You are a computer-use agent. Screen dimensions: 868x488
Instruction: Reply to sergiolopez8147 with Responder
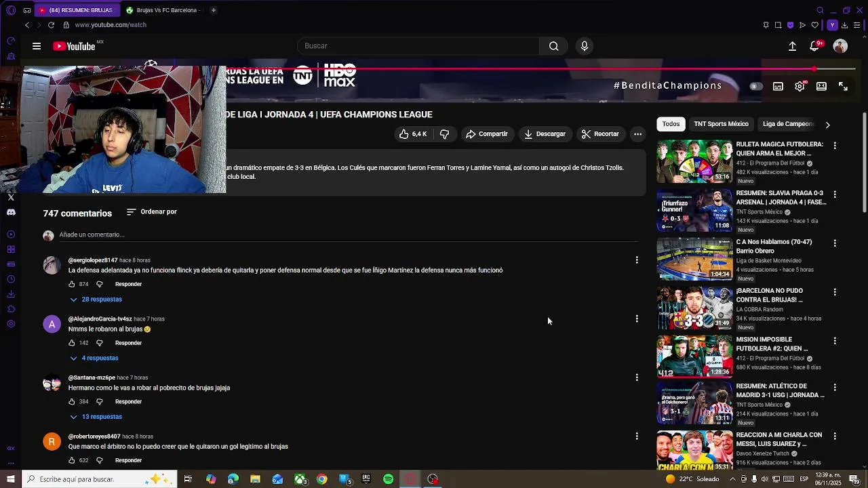[128, 284]
